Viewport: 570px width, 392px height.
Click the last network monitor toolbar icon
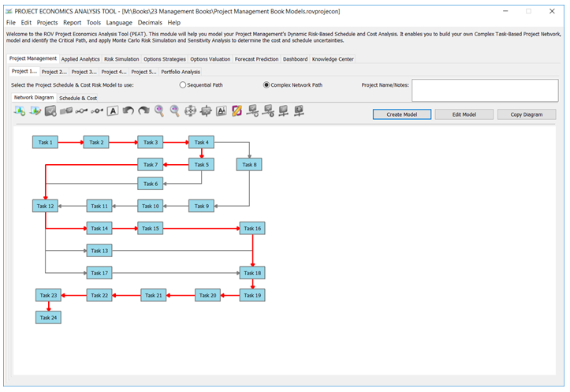pyautogui.click(x=299, y=110)
